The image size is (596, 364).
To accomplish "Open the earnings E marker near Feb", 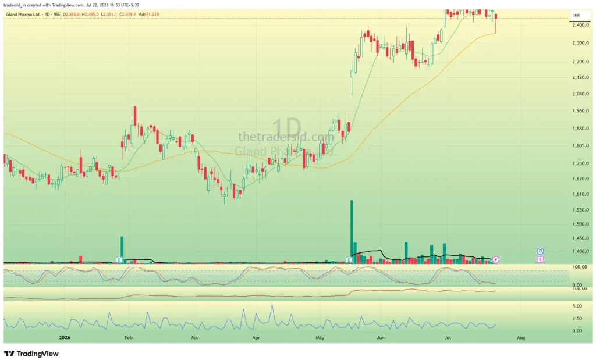I will point(119,260).
